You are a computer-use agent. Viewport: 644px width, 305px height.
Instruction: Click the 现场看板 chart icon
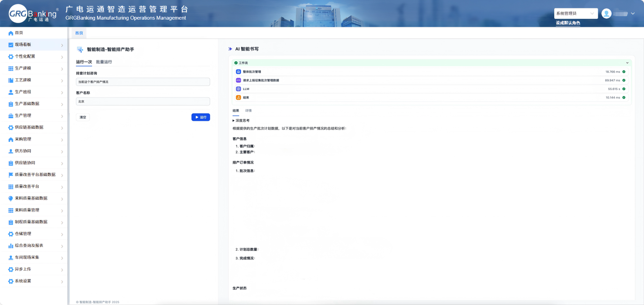click(11, 45)
